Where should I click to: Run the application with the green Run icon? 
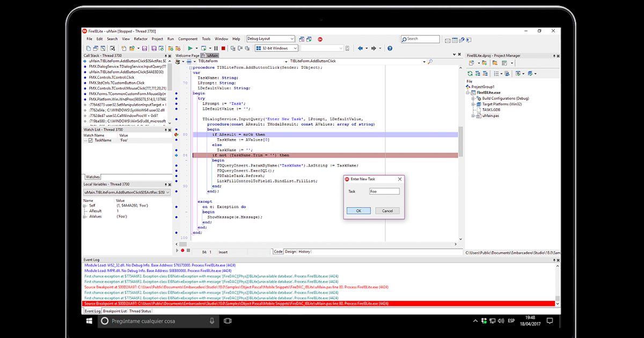(191, 48)
